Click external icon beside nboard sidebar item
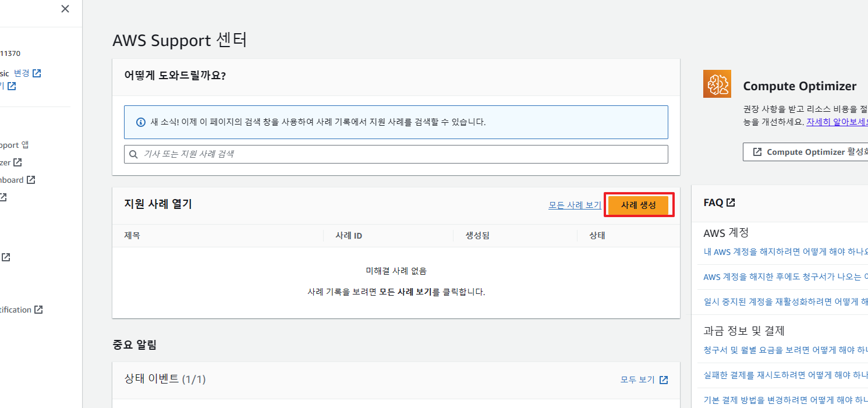 point(31,180)
